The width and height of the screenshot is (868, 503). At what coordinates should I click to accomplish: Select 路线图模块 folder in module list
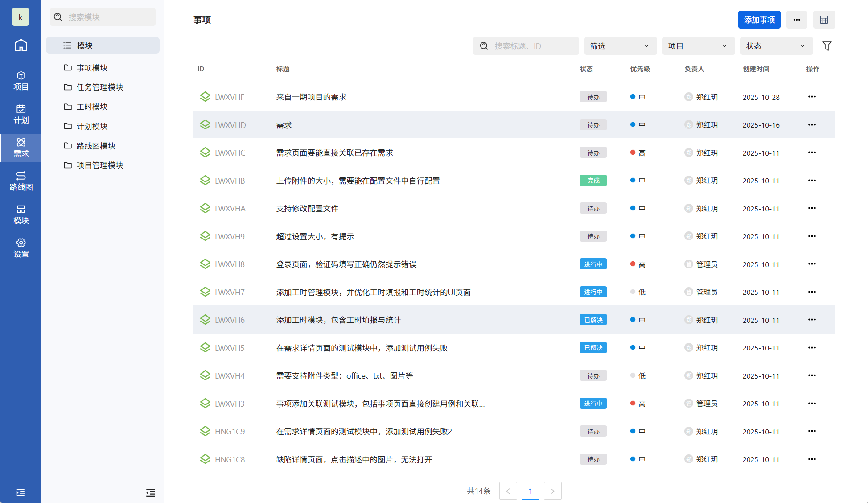(x=96, y=146)
